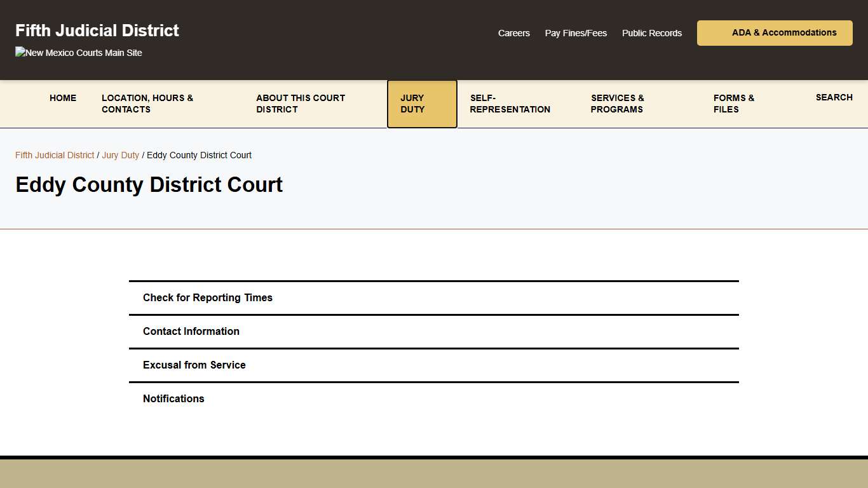
Task: Expand the Excusal from Service section
Action: pyautogui.click(x=194, y=365)
